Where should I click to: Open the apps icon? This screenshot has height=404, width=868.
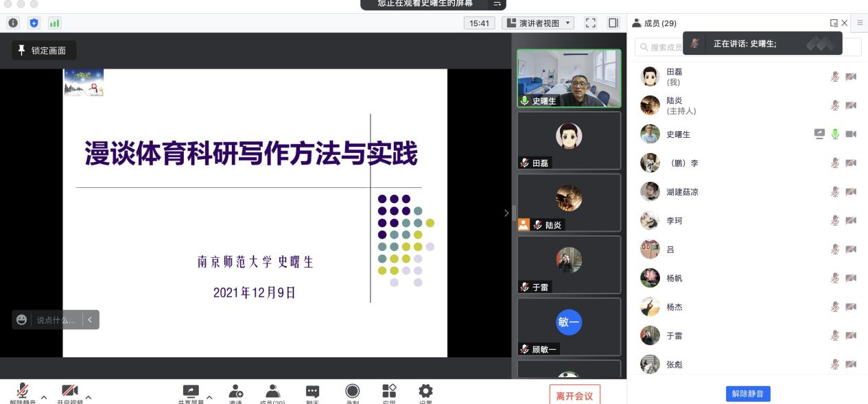click(x=389, y=392)
